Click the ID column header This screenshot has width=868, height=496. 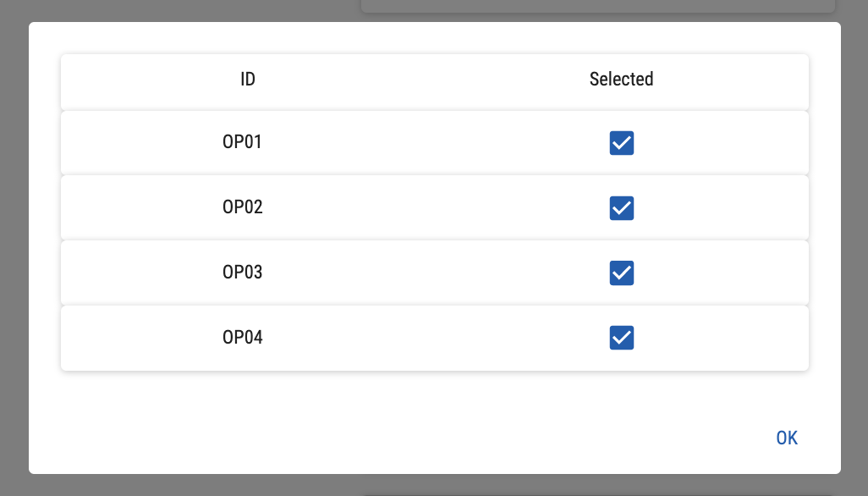click(x=248, y=80)
